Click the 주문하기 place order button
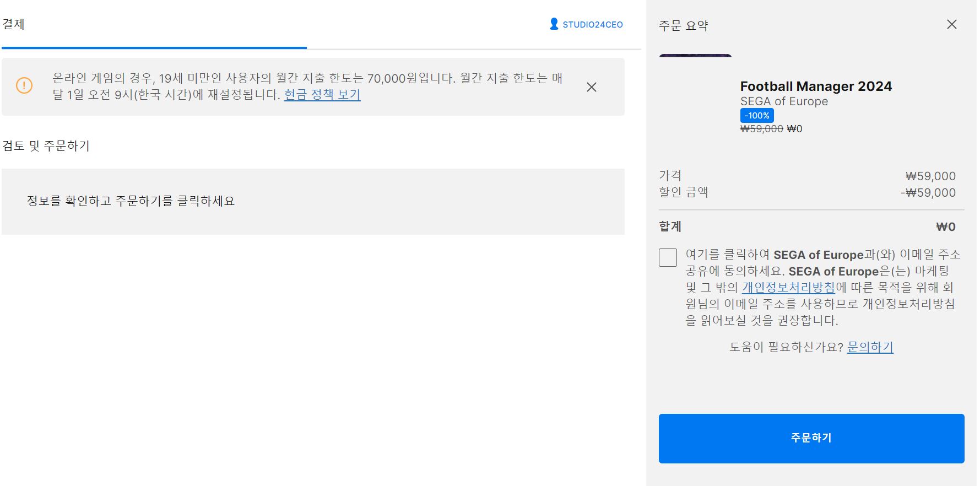This screenshot has height=486, width=980. (811, 438)
